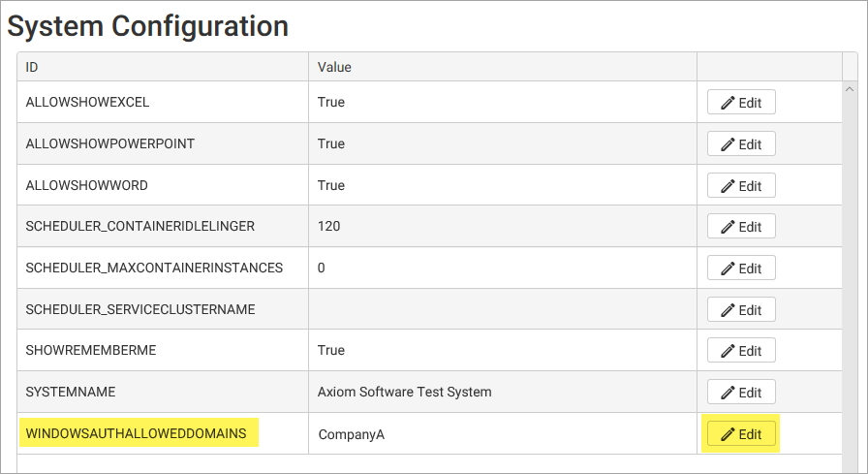The image size is (868, 474).
Task: Click the pencil icon for SCHEDULER_MAXCONTAINERINSTANCES
Action: point(728,269)
